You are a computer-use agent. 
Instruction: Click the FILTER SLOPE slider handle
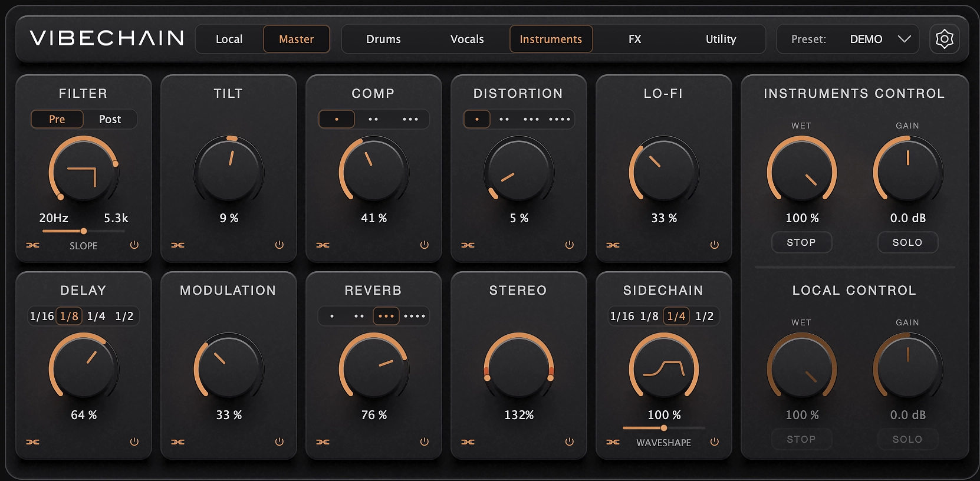pyautogui.click(x=84, y=231)
